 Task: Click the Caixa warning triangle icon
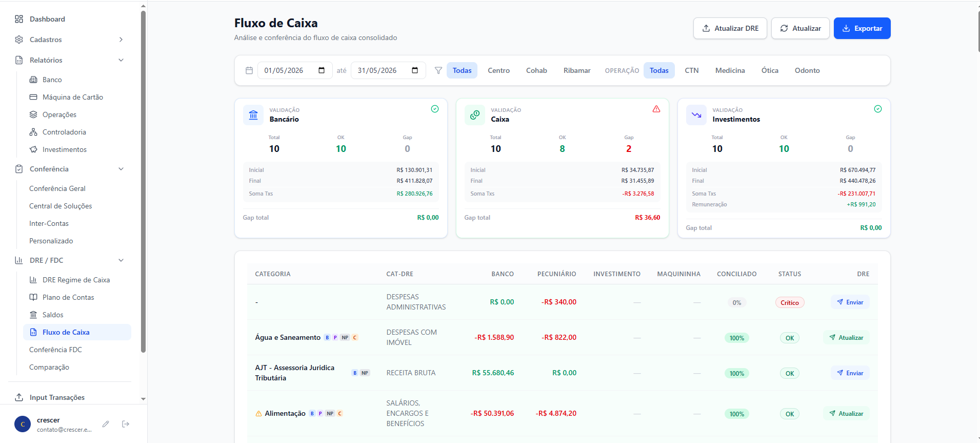(656, 109)
